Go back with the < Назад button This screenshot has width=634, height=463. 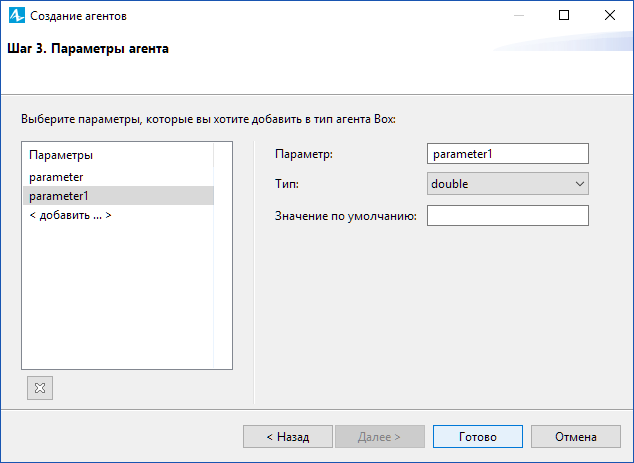pos(288,437)
